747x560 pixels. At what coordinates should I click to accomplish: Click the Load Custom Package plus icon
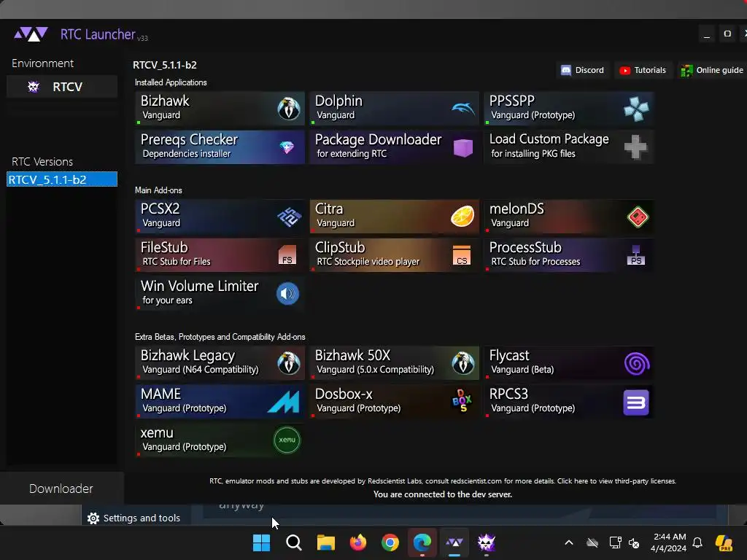point(636,147)
